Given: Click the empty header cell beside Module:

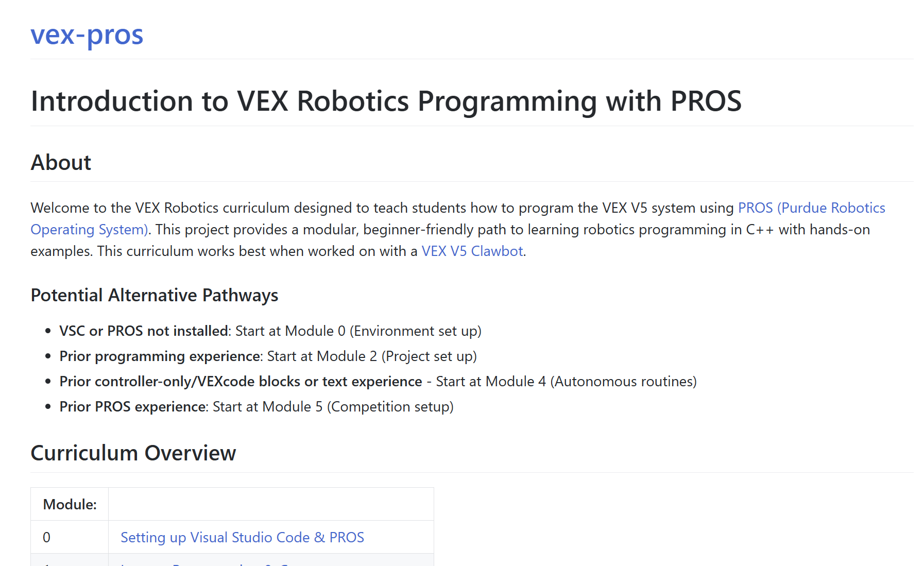Looking at the screenshot, I should point(270,504).
